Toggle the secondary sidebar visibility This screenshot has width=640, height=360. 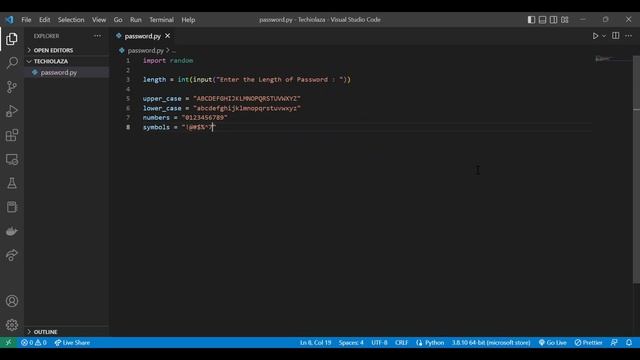553,20
